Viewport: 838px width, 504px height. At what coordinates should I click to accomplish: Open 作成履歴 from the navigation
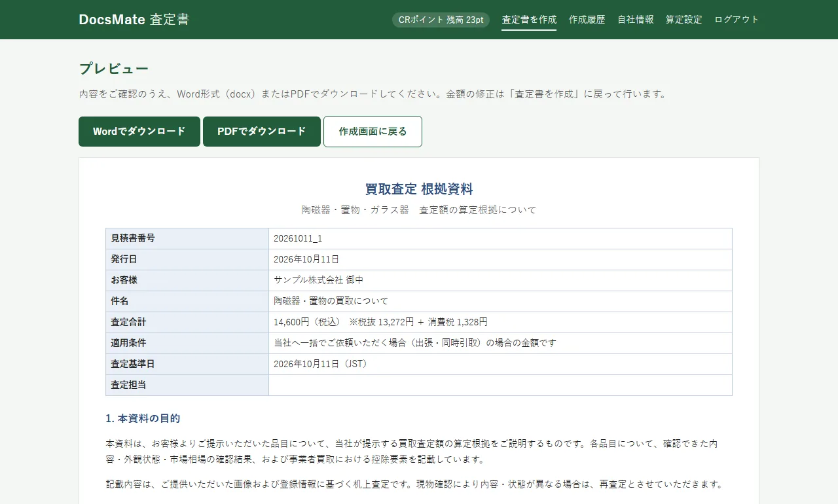tap(587, 20)
